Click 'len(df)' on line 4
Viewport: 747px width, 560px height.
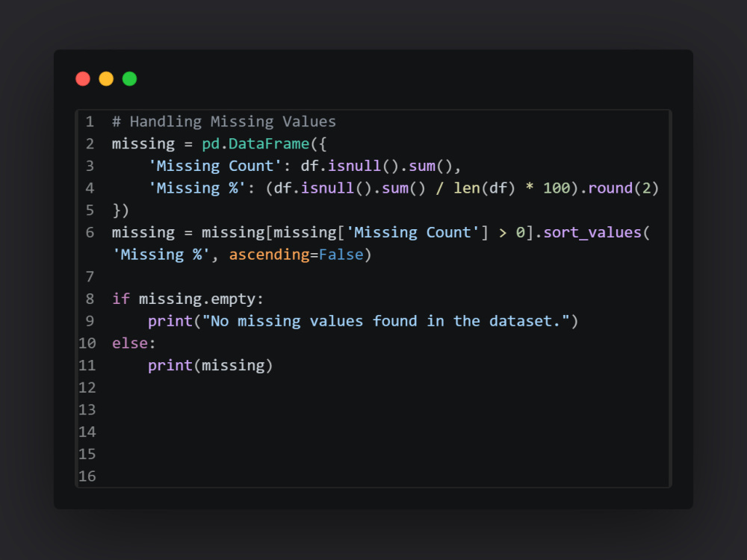485,188
